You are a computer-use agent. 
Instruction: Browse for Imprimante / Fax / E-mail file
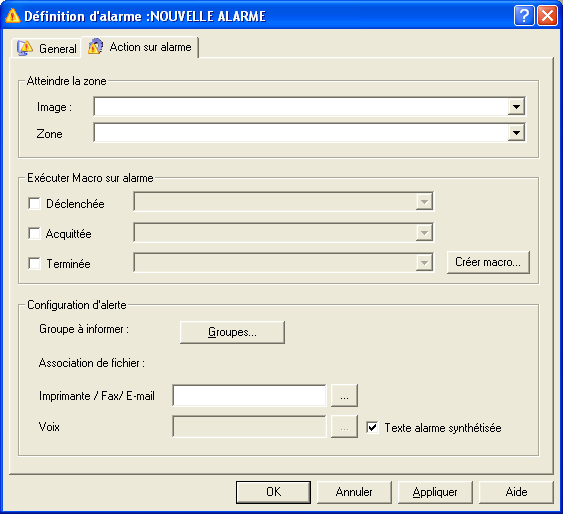tap(344, 396)
